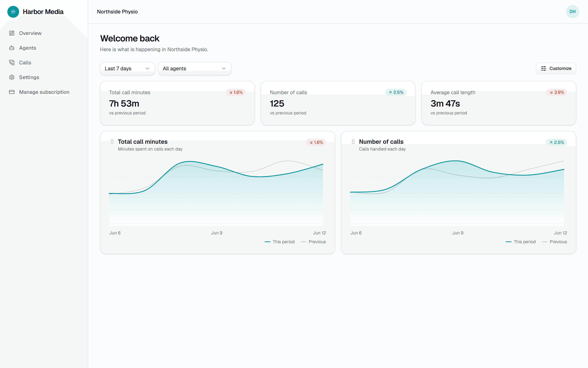Click the Harbor Media logo icon

coord(13,12)
